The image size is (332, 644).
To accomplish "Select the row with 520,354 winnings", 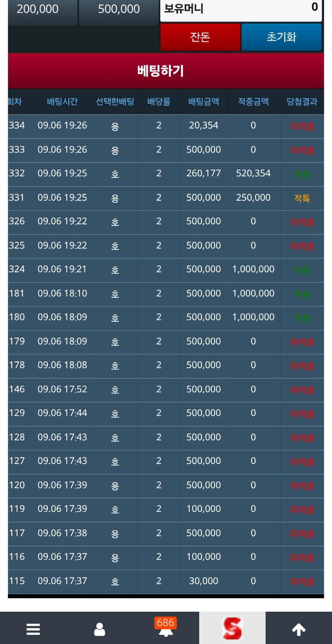I will (x=166, y=174).
